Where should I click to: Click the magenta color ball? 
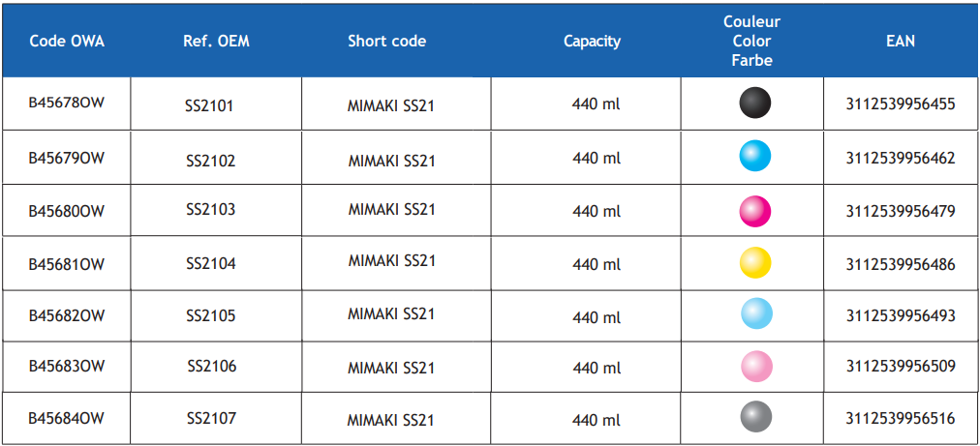[x=755, y=211]
